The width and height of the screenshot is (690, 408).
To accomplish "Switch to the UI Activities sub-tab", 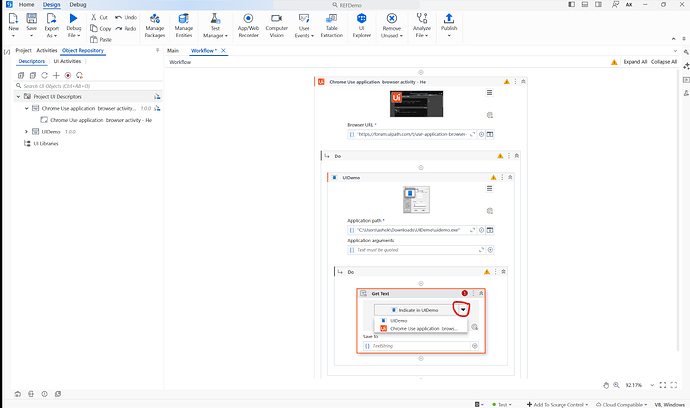I will [x=67, y=61].
